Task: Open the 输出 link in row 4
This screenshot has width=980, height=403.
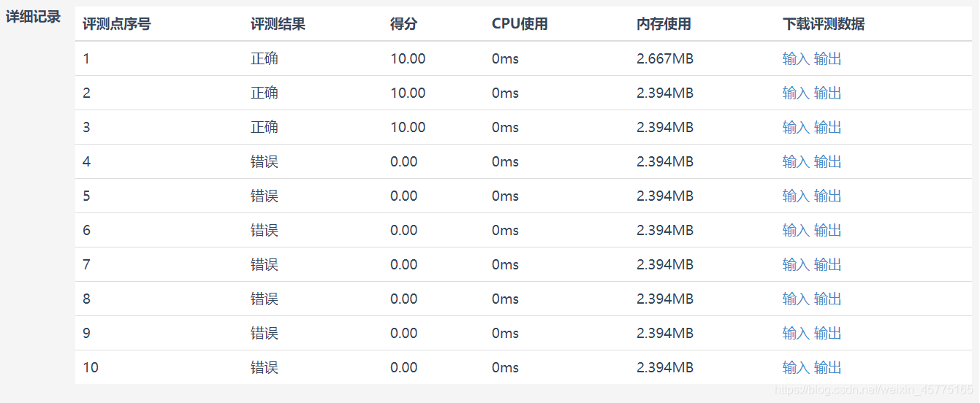Action: tap(828, 161)
